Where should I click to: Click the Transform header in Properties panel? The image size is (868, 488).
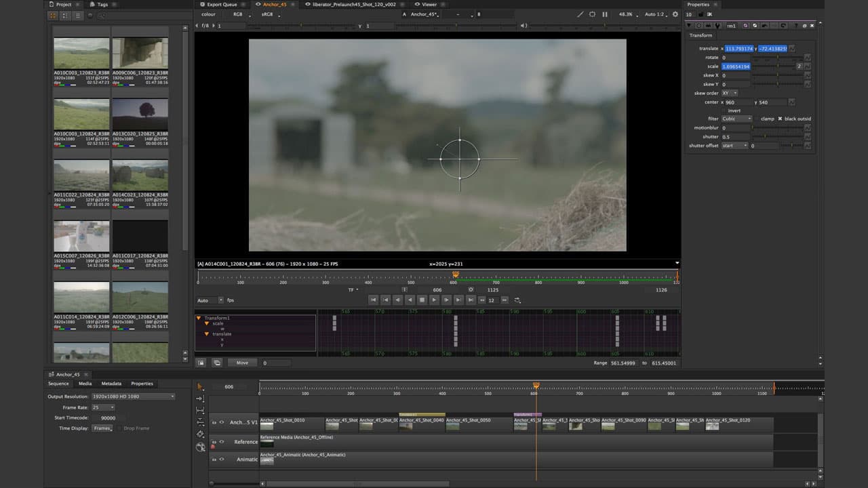pos(701,35)
